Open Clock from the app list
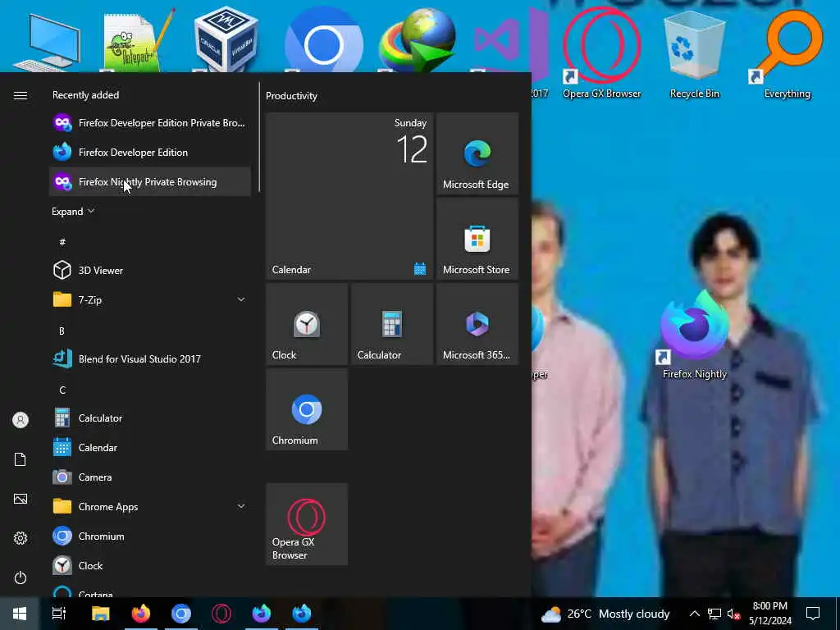 [149, 565]
